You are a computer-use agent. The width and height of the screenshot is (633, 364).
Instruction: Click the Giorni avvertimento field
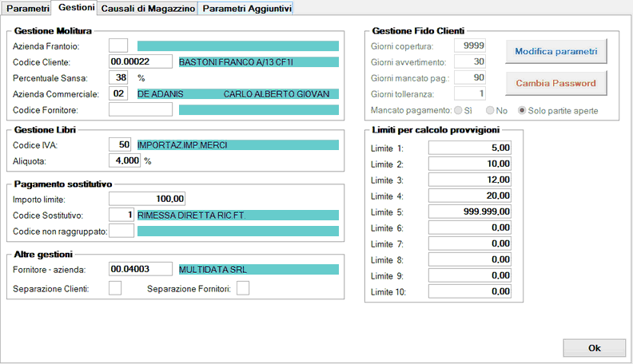tap(469, 61)
